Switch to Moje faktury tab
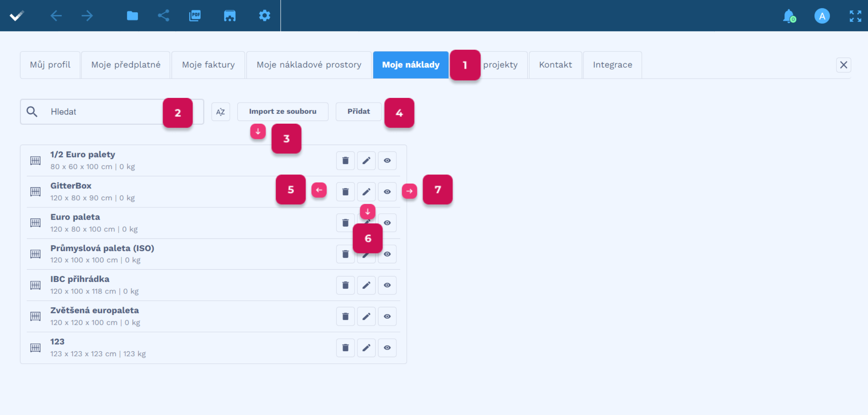868x415 pixels. click(x=208, y=65)
